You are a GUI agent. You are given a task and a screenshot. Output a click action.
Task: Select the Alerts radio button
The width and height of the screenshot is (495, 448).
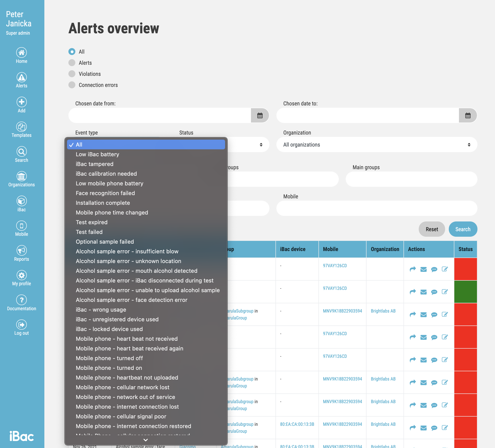pos(72,63)
